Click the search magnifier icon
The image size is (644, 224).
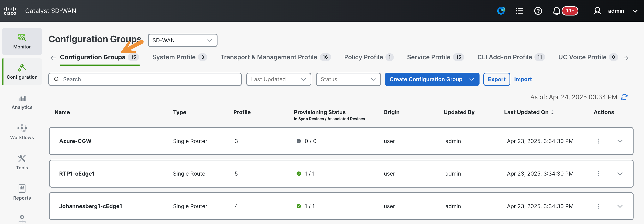click(x=57, y=79)
